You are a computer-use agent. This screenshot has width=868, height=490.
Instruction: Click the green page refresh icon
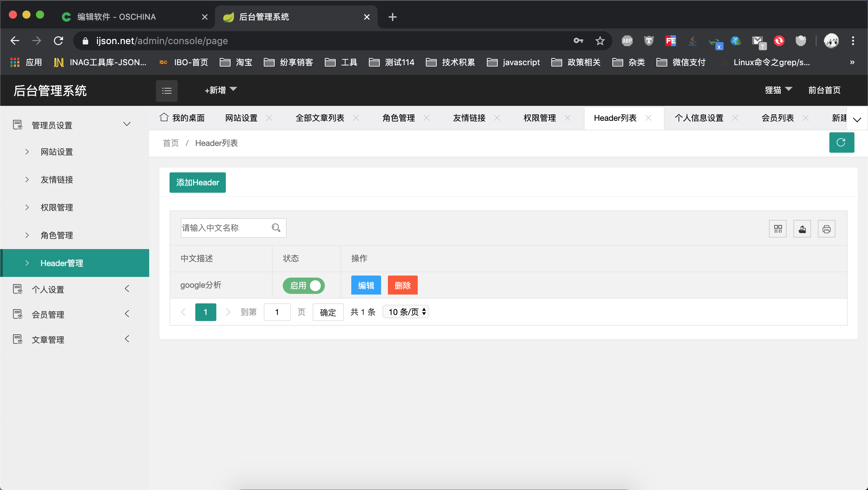[841, 143]
